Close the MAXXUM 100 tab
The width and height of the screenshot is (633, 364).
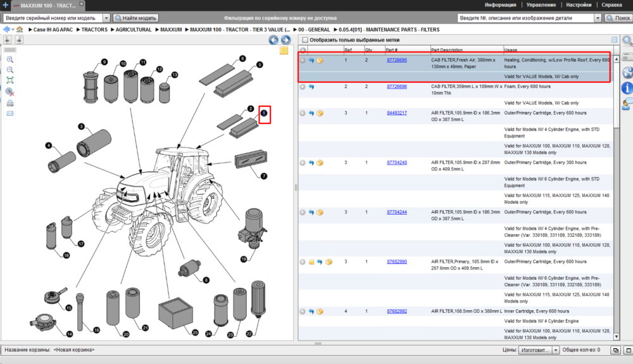pyautogui.click(x=81, y=4)
